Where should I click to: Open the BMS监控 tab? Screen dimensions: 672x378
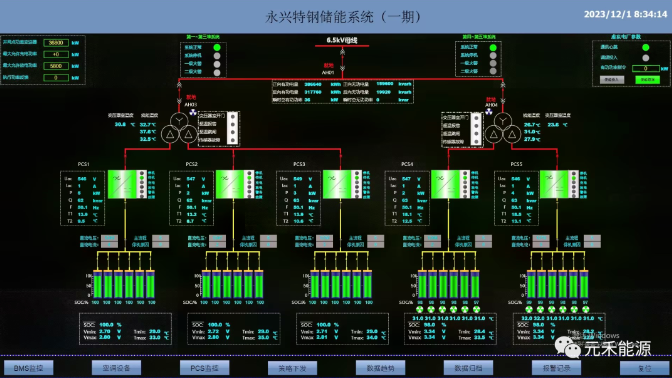(x=28, y=368)
